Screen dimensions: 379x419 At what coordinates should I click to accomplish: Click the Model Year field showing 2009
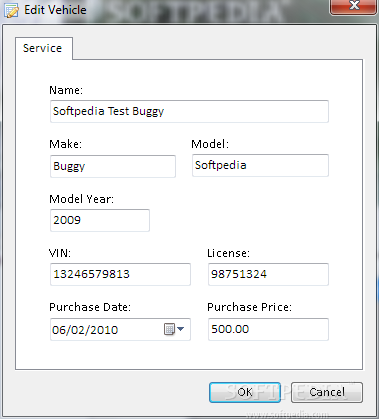(x=100, y=220)
